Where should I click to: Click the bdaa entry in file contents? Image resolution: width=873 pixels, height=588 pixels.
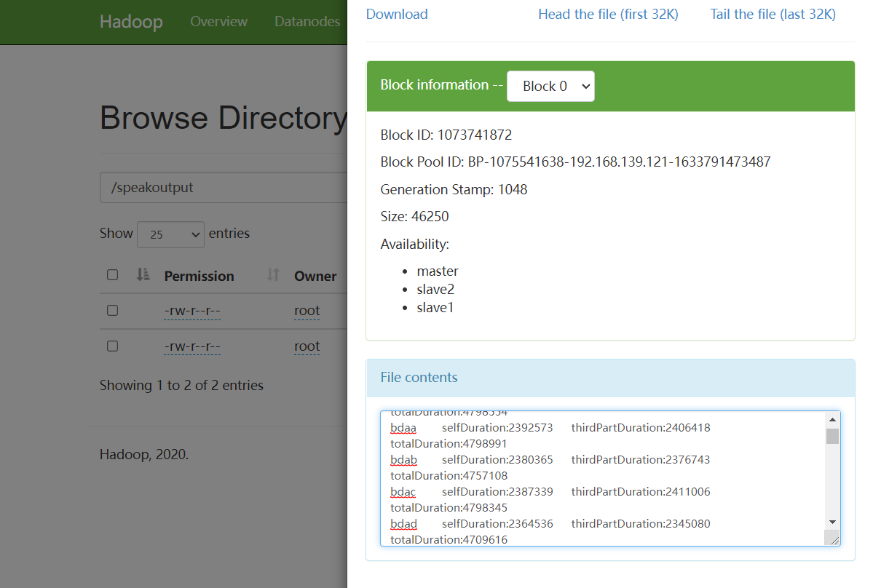pyautogui.click(x=403, y=428)
